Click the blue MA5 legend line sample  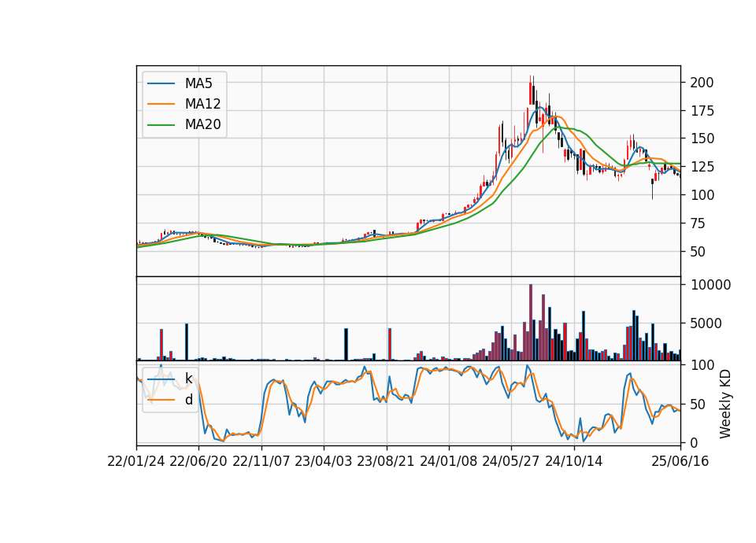coord(161,83)
